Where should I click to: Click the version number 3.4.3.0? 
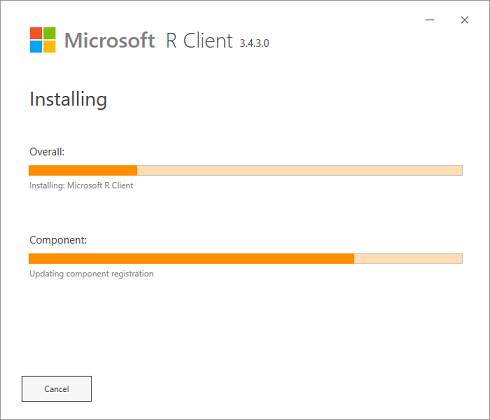click(x=254, y=43)
